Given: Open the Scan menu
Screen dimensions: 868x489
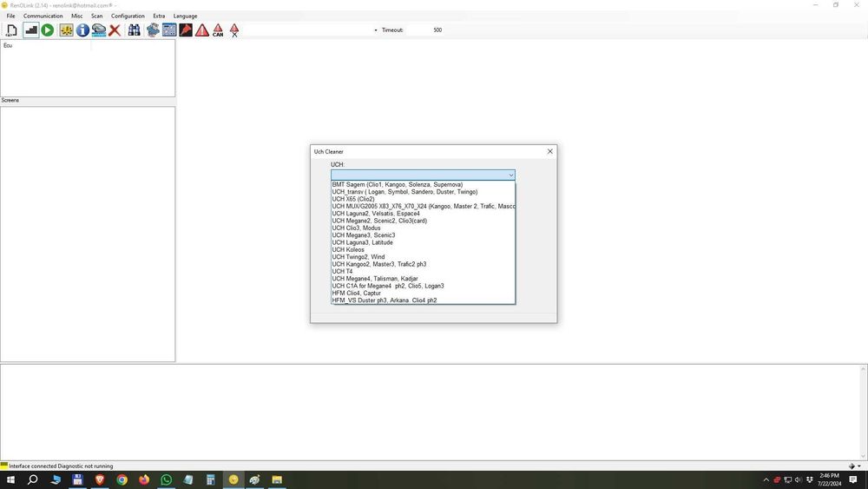Looking at the screenshot, I should tap(97, 16).
